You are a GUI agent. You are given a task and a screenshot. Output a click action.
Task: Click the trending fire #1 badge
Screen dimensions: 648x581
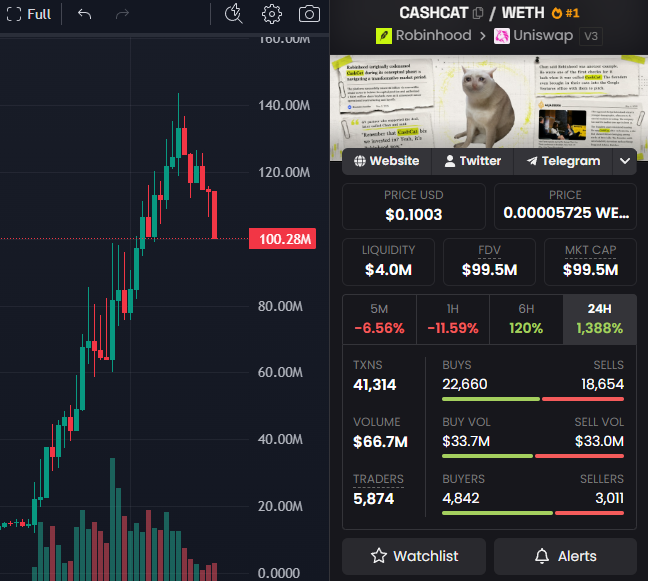[x=565, y=13]
